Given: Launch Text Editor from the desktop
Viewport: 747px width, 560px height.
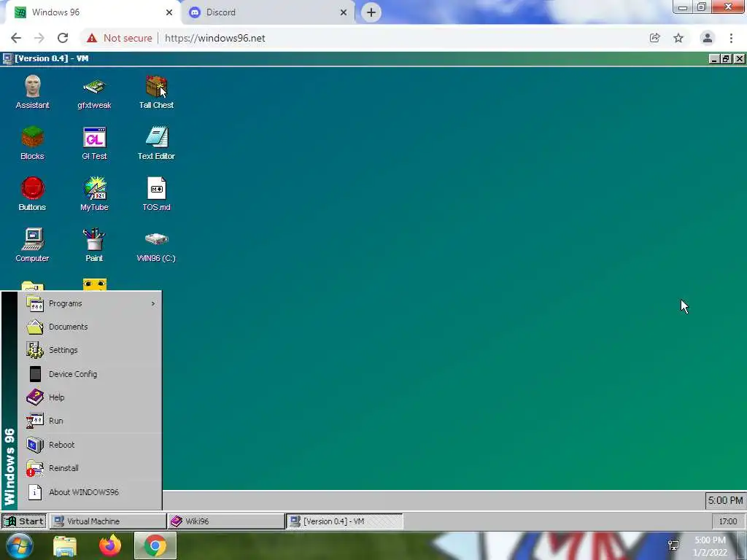Looking at the screenshot, I should coord(156,143).
